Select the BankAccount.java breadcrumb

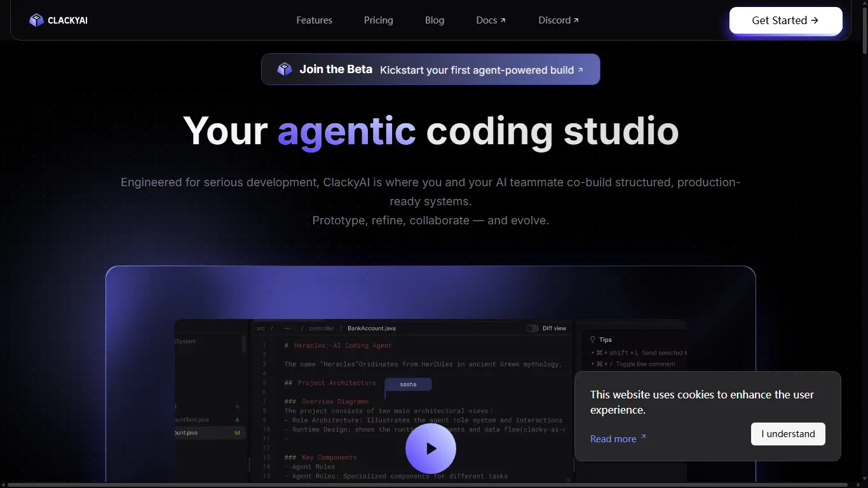coord(372,329)
